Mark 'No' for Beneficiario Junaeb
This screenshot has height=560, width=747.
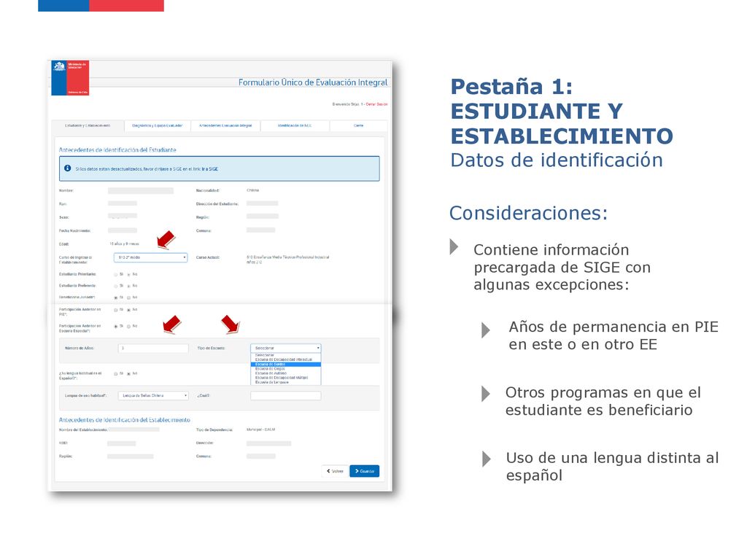[128, 297]
